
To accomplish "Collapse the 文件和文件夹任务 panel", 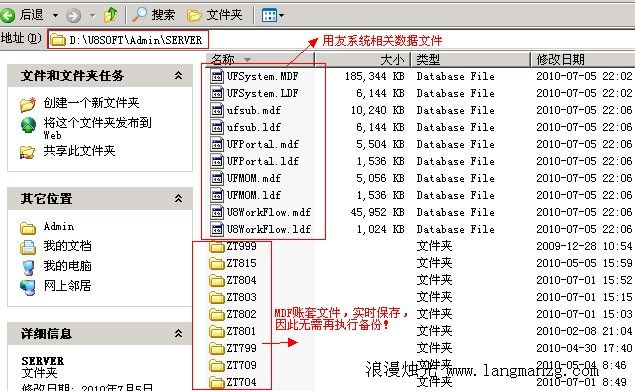I will [178, 75].
